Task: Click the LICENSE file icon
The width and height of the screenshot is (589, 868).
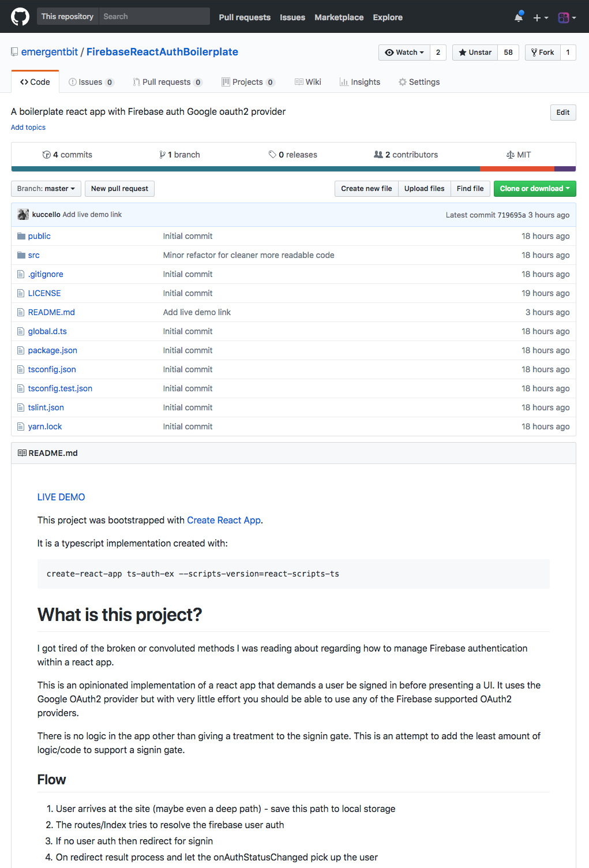Action: pos(21,293)
